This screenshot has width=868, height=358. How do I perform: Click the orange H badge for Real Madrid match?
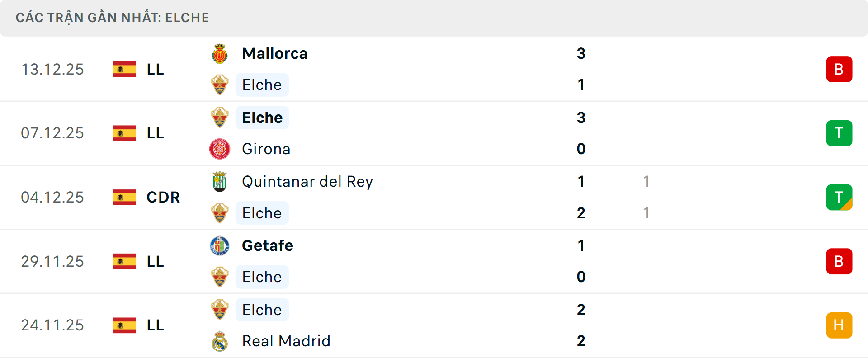click(x=839, y=325)
